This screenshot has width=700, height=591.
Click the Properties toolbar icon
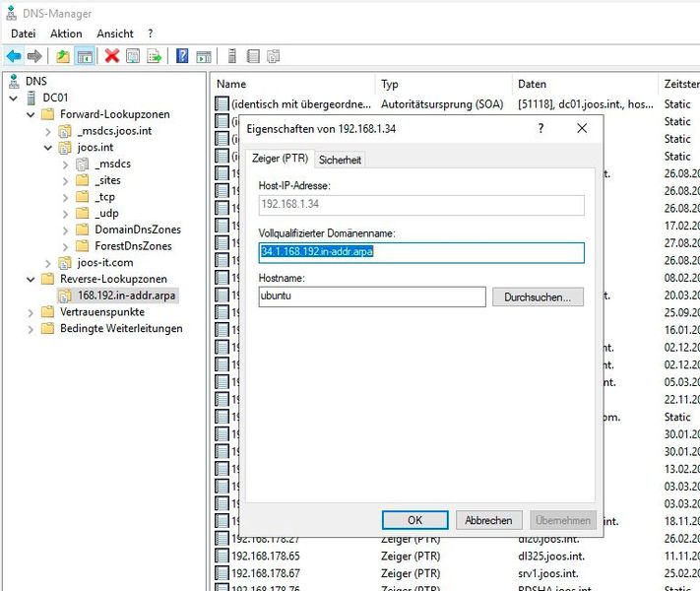click(133, 56)
